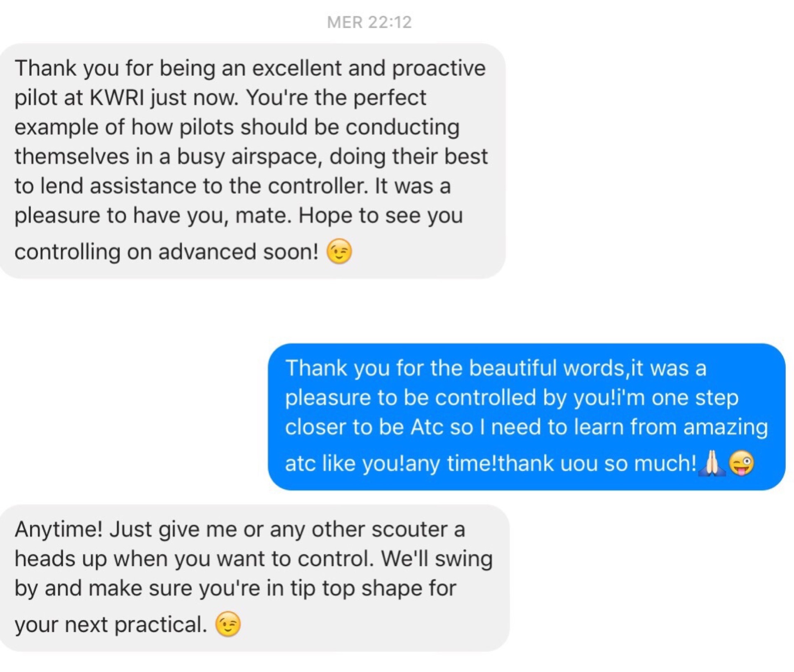Select the gray 'Anytime! Just give me' message
The width and height of the screenshot is (794, 672).
(255, 578)
